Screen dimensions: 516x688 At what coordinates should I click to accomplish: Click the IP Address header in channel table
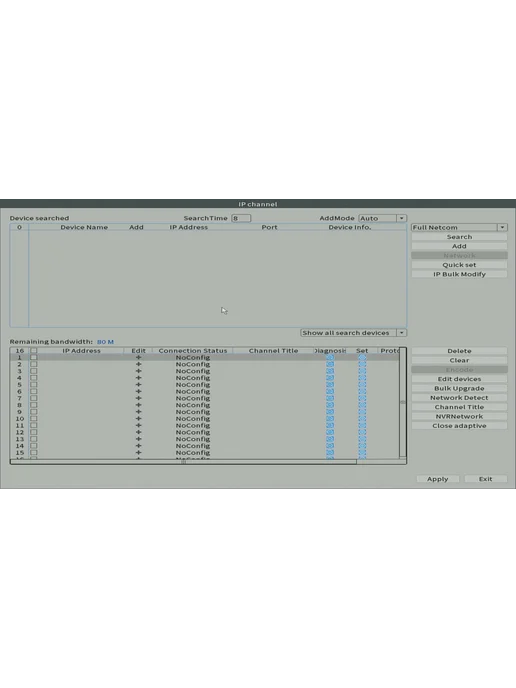pos(81,351)
